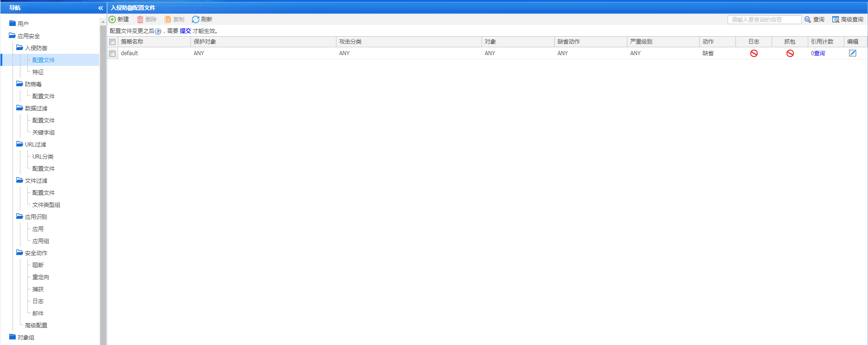Toggle the log disabled icon for default
The image size is (868, 345).
click(754, 53)
